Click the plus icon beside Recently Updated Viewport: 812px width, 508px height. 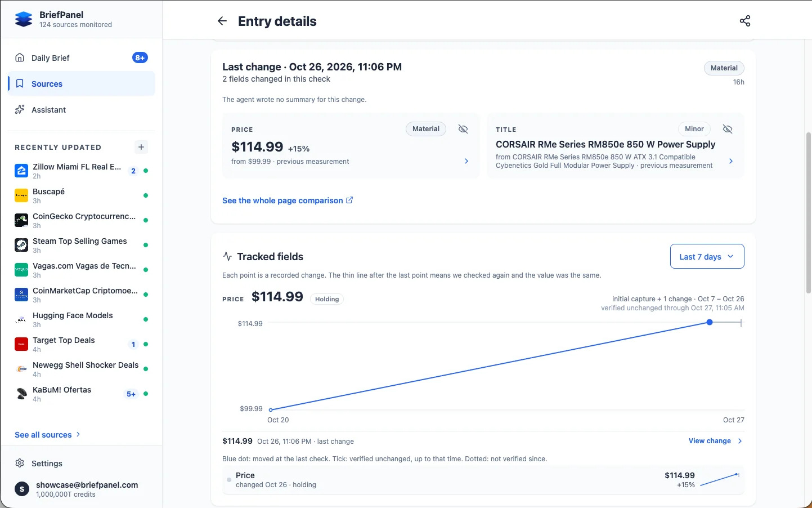pyautogui.click(x=141, y=147)
